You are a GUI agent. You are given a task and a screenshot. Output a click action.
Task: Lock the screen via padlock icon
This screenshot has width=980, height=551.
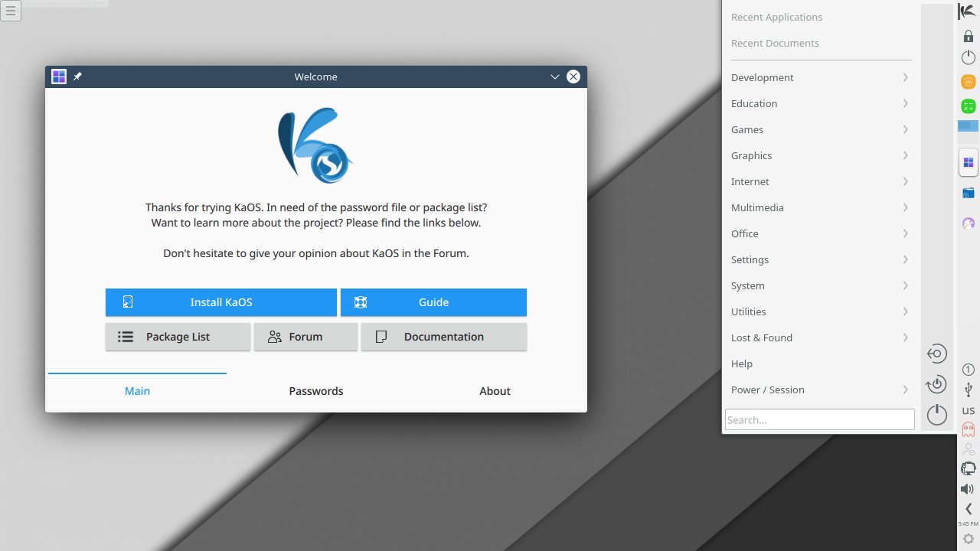click(967, 34)
